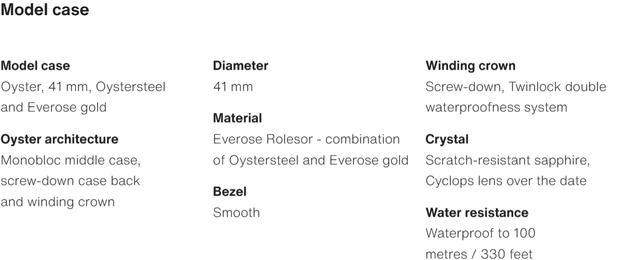Screen dimensions: 644x260
Task: Click the large "Model case" section heading
Action: coord(45,10)
